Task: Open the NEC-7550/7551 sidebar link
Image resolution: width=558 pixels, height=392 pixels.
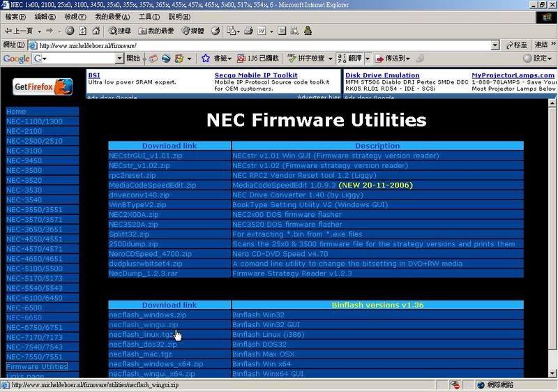Action: click(x=34, y=357)
